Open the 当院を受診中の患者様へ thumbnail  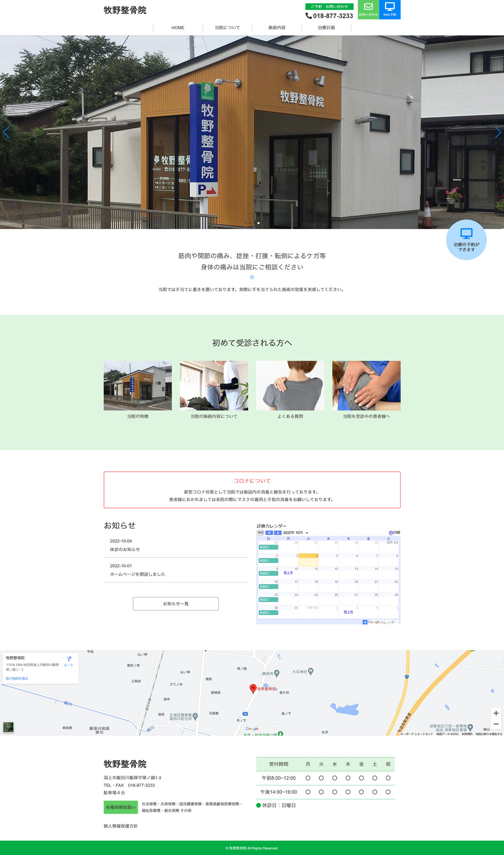[366, 386]
